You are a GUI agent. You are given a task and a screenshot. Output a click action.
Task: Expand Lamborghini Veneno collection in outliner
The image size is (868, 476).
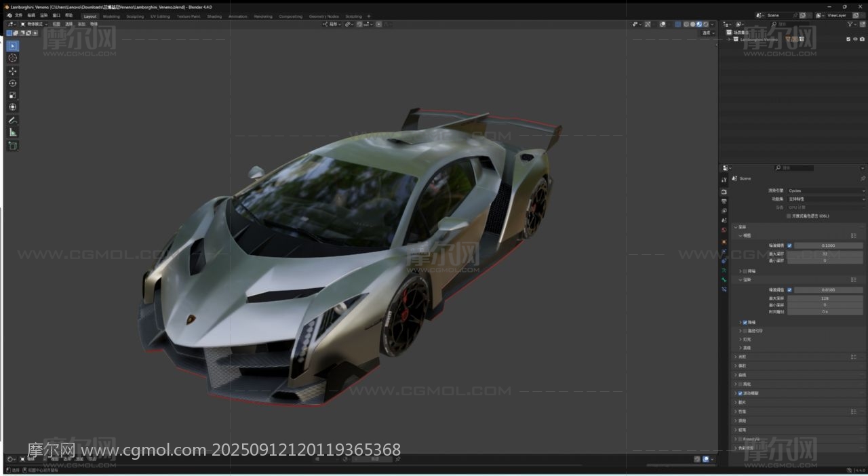click(729, 39)
